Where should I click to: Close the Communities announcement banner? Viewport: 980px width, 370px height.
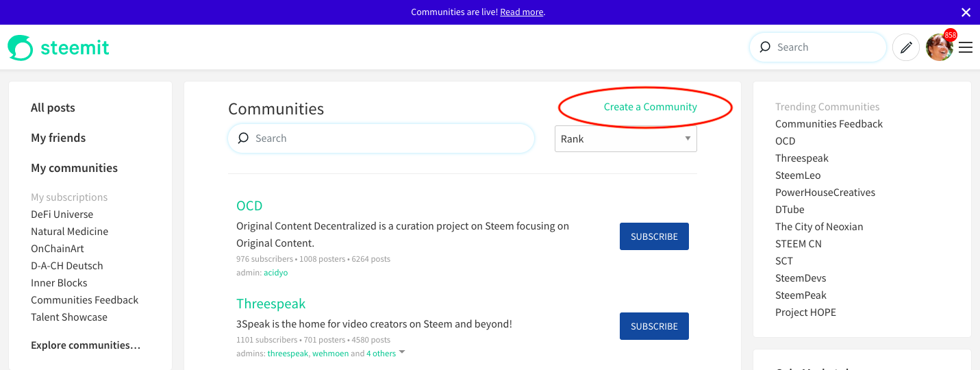[966, 12]
